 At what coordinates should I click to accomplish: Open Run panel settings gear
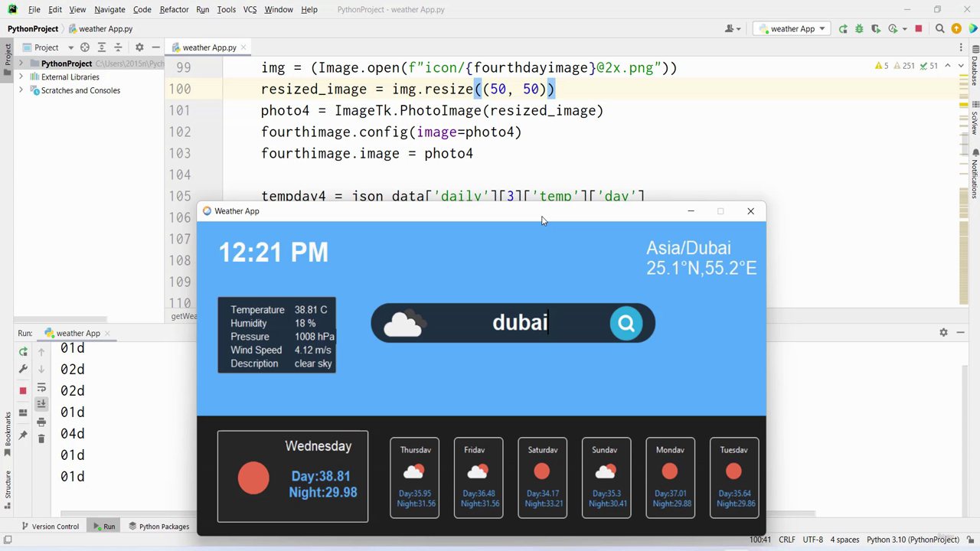click(x=943, y=332)
